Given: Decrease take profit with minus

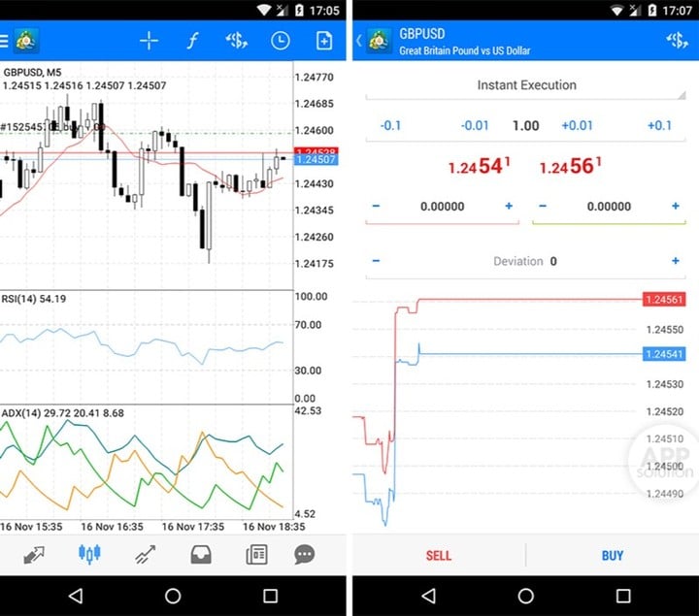Looking at the screenshot, I should coord(543,206).
